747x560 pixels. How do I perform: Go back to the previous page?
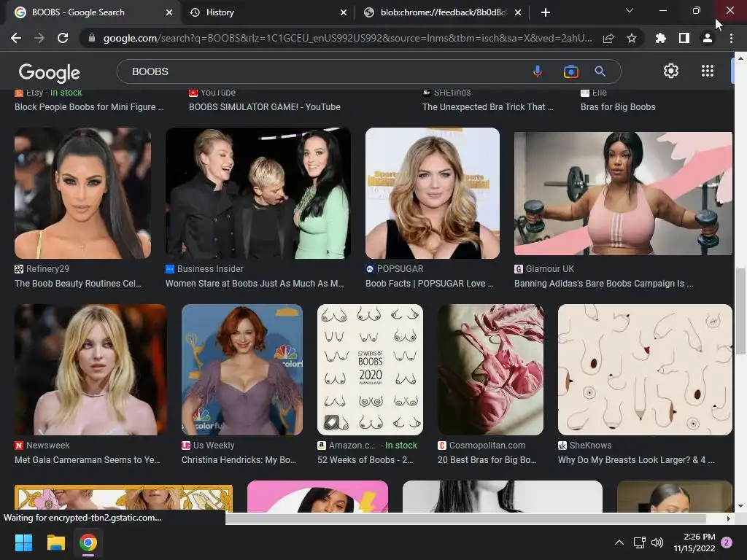point(16,38)
